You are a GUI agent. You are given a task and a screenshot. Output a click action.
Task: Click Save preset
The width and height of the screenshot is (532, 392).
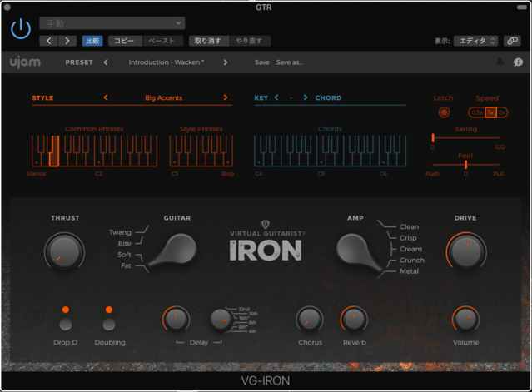[262, 62]
